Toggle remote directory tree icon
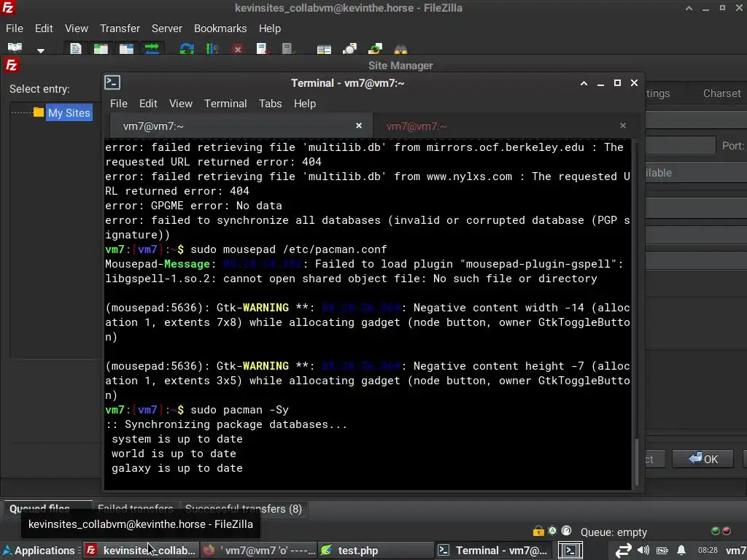747x560 pixels. 126,48
